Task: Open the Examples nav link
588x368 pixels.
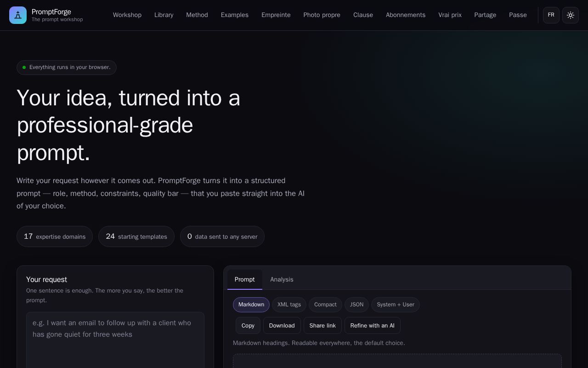Action: pyautogui.click(x=235, y=15)
